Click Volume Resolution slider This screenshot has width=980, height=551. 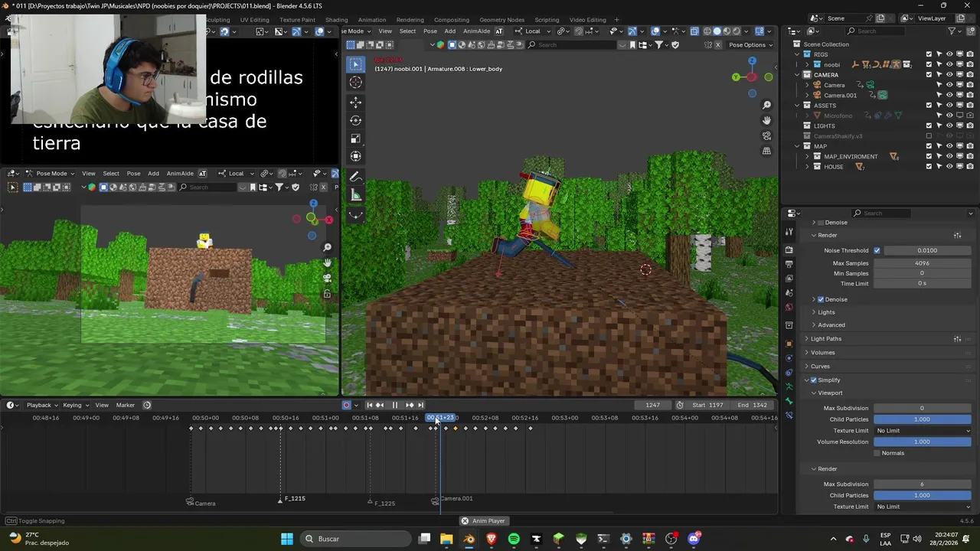coord(923,442)
